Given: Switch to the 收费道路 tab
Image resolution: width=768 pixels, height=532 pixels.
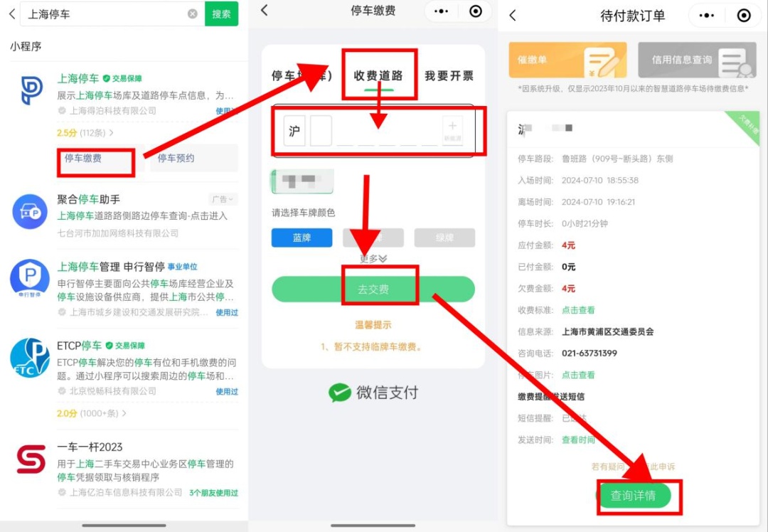Looking at the screenshot, I should click(378, 75).
